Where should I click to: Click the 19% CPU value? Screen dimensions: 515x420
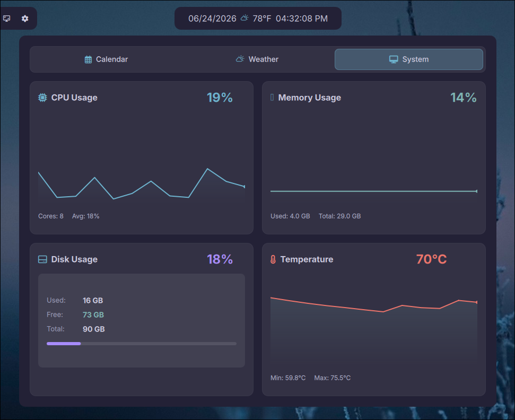[220, 98]
